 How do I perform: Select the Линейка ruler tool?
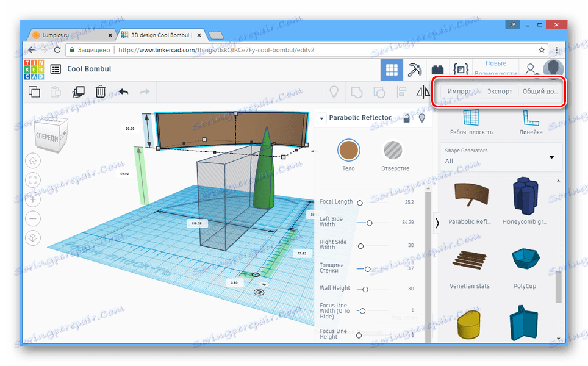pyautogui.click(x=531, y=123)
